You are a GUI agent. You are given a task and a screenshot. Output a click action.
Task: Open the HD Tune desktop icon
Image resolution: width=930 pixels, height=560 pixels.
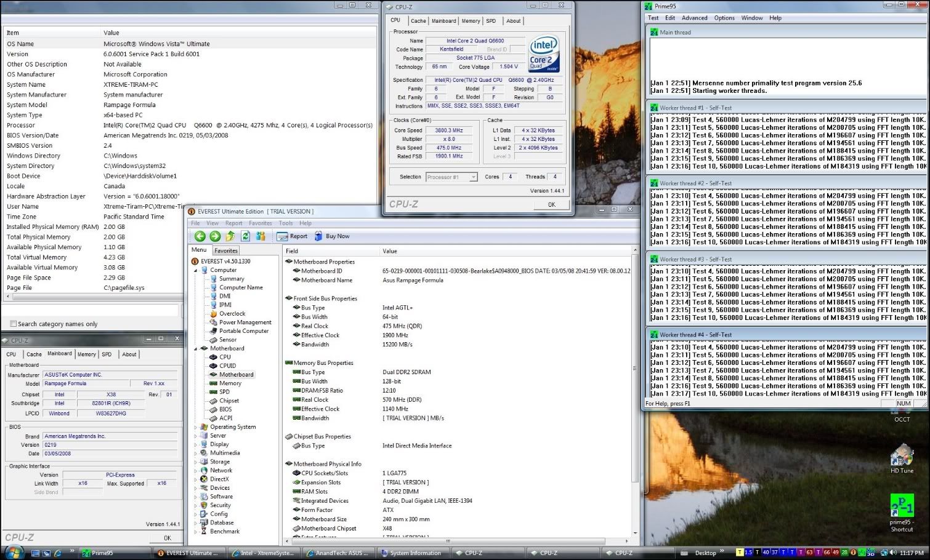[x=902, y=458]
